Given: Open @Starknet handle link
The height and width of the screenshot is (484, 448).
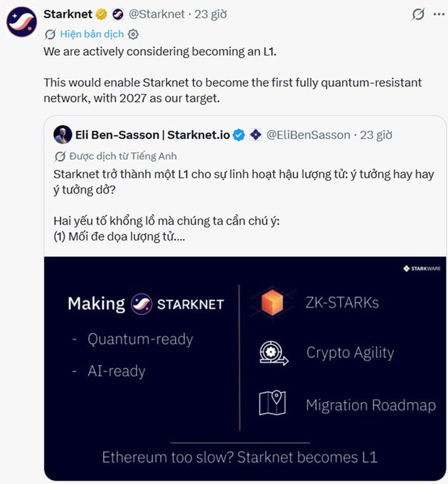Looking at the screenshot, I should pyautogui.click(x=156, y=14).
